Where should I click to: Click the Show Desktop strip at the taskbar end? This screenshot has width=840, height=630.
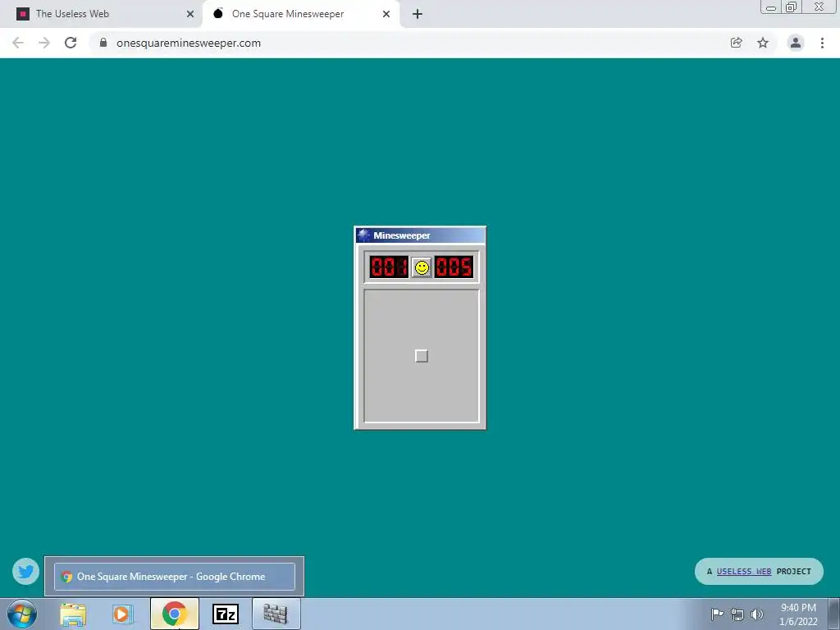click(x=834, y=614)
